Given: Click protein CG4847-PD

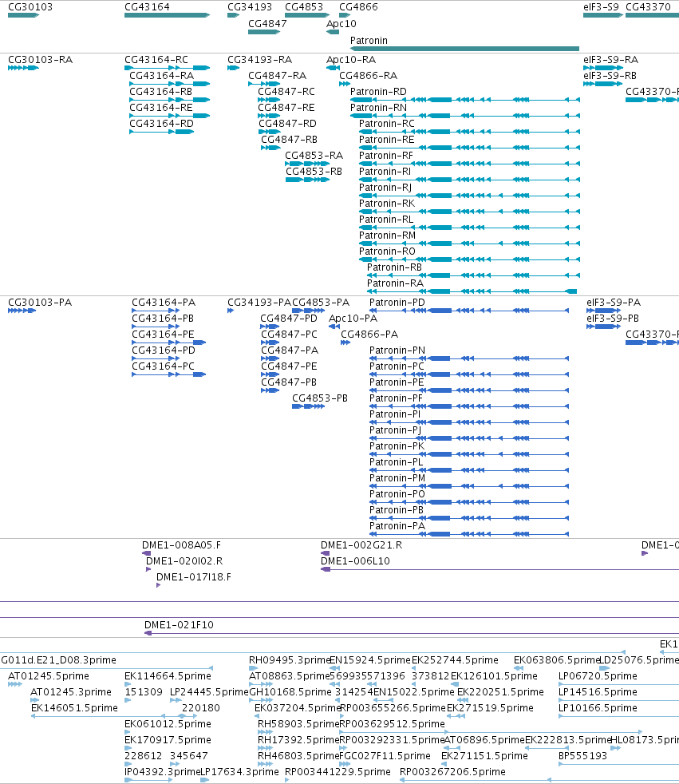Looking at the screenshot, I should click(x=289, y=319).
